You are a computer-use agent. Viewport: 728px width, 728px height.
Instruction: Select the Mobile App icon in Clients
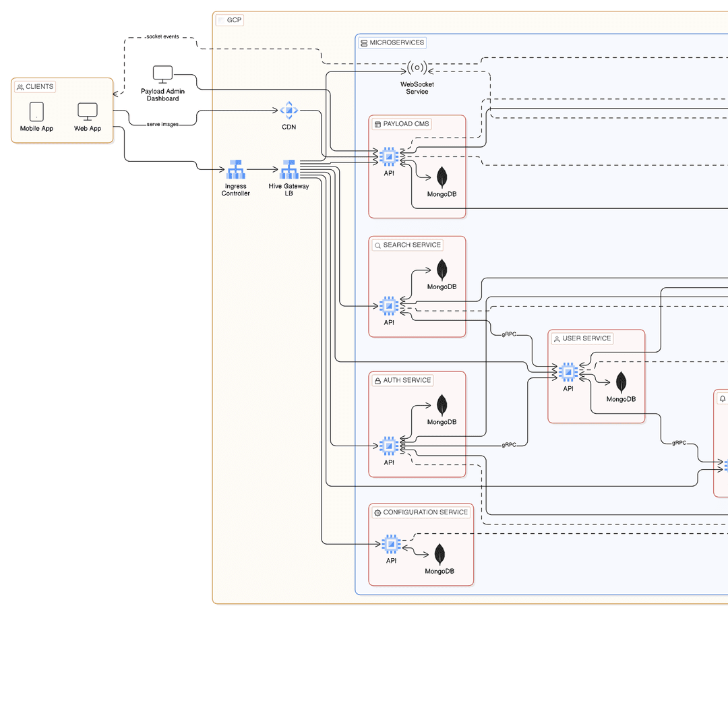pyautogui.click(x=36, y=111)
